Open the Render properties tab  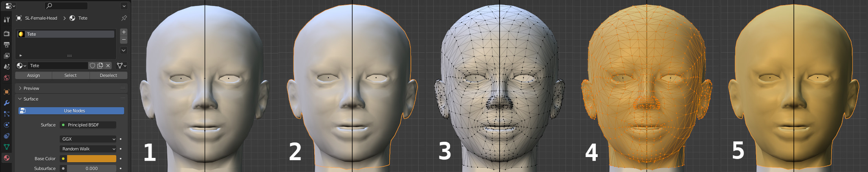(x=7, y=33)
